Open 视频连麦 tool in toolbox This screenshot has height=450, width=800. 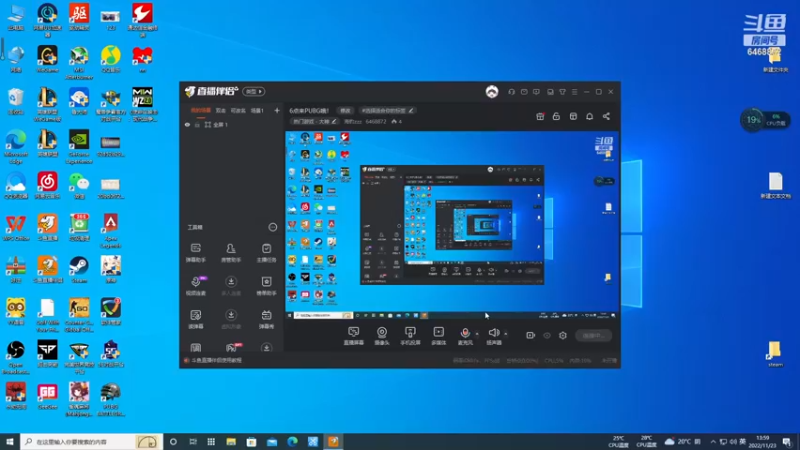[x=195, y=286]
